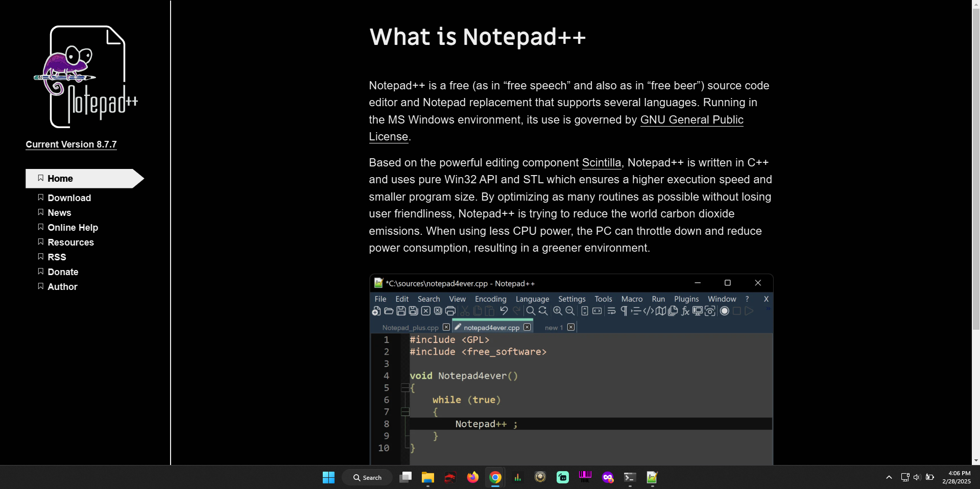Open the GNU General Public License link
The height and width of the screenshot is (489, 980).
691,120
